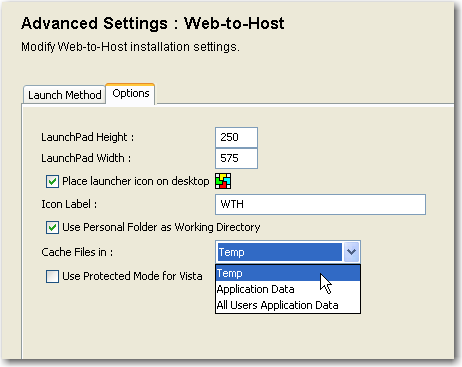Click the Cache Files dropdown arrow

point(351,252)
